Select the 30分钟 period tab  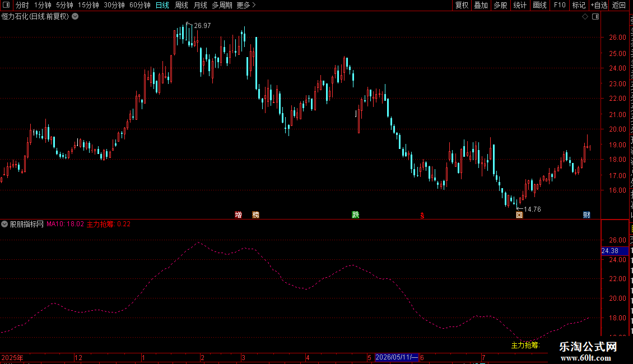(114, 5)
